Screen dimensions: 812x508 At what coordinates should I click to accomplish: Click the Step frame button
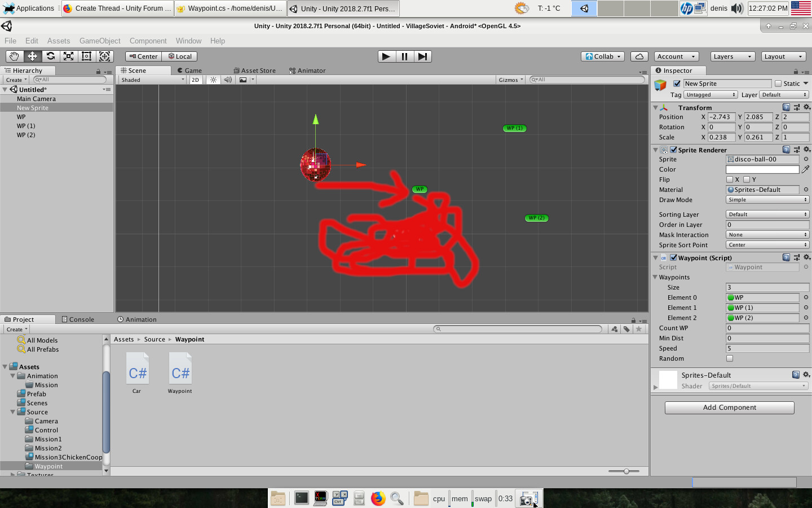point(422,56)
